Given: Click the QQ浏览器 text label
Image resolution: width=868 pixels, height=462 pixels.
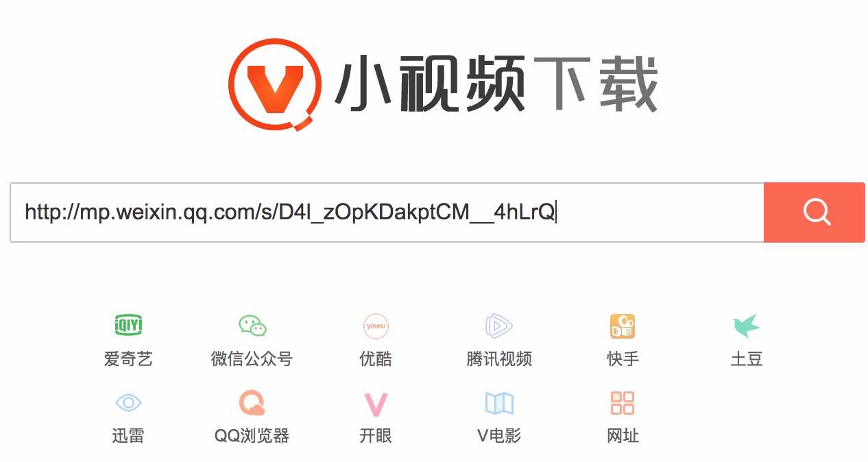Looking at the screenshot, I should point(252,435).
